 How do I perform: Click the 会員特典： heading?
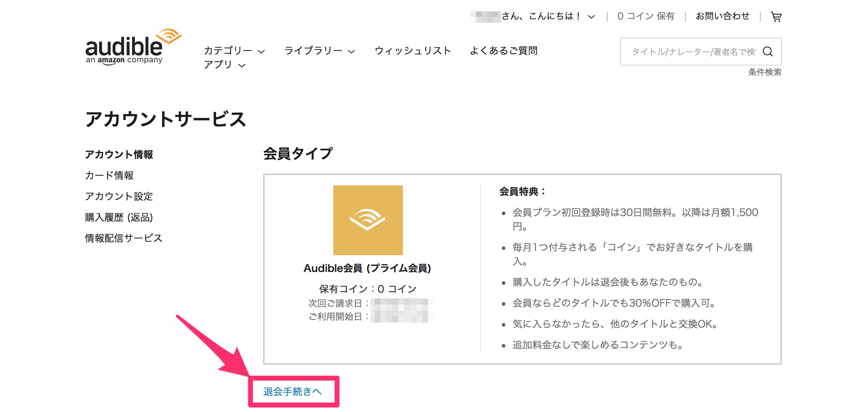[x=523, y=191]
